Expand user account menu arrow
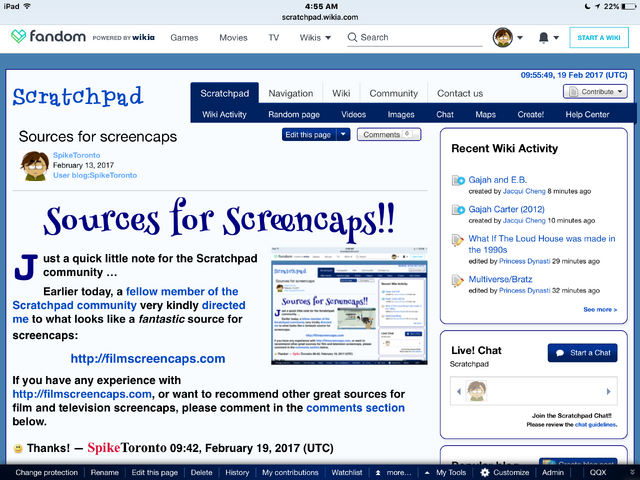The height and width of the screenshot is (480, 640). pos(520,38)
